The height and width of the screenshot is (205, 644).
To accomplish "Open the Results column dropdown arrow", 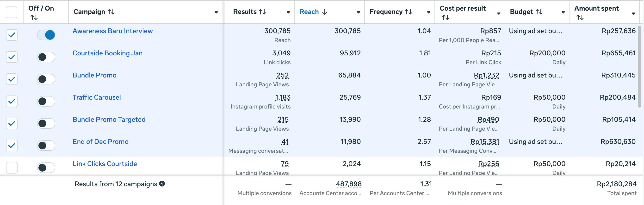I will tap(288, 12).
